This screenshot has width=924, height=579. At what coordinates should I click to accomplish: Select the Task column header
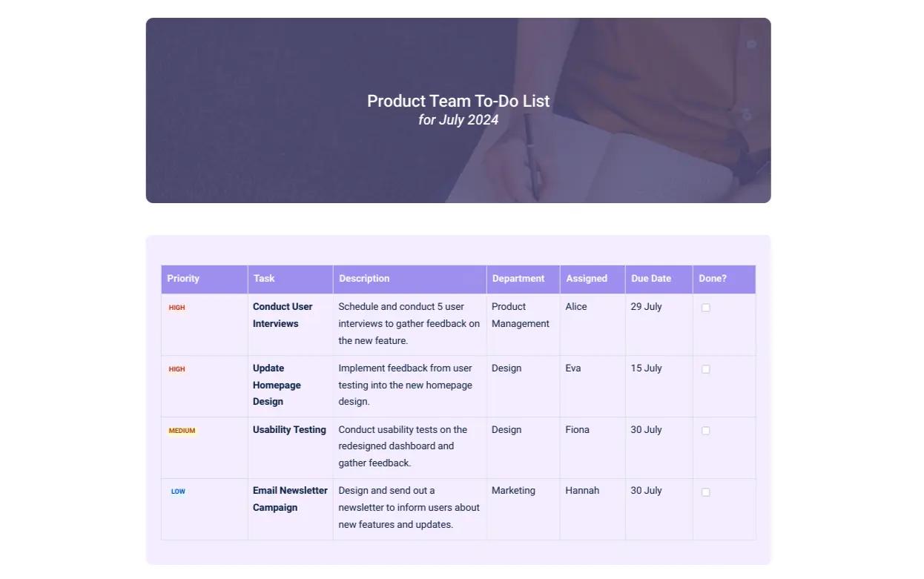click(x=263, y=279)
